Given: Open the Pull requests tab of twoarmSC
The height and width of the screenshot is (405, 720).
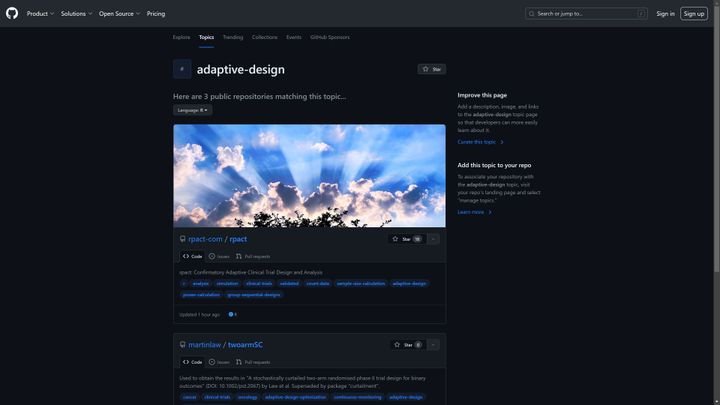Looking at the screenshot, I should click(x=253, y=362).
